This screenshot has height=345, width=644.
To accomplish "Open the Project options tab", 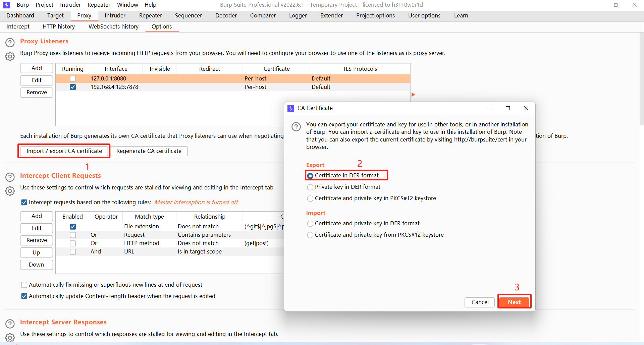I will coord(375,15).
